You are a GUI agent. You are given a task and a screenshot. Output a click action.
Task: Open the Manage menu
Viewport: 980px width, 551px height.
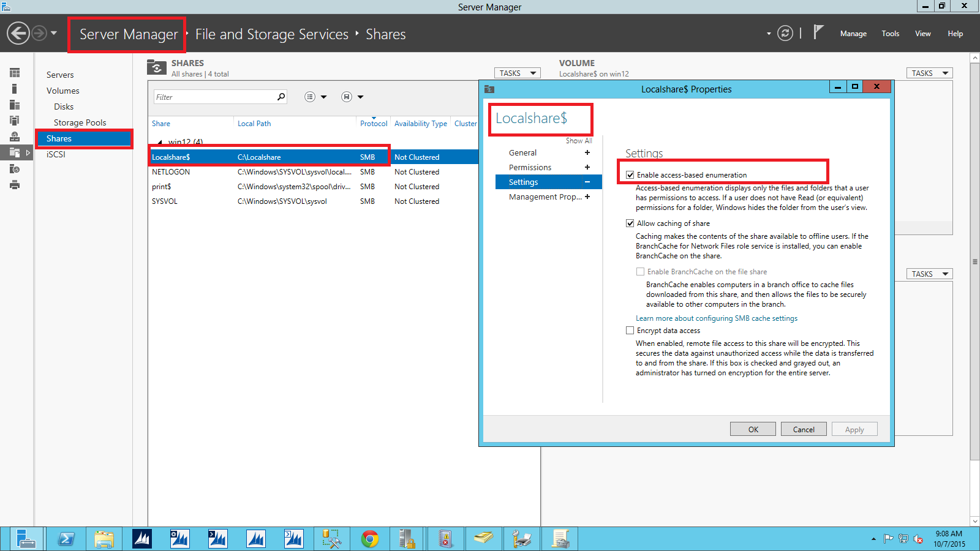tap(853, 34)
